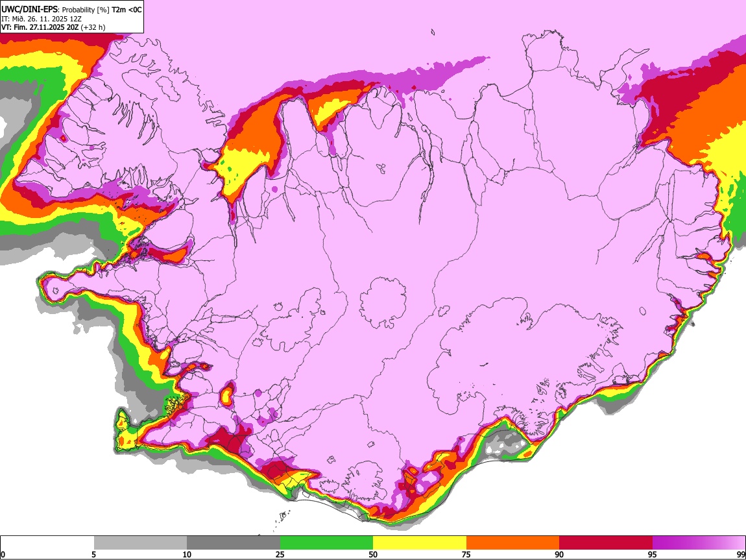
Task: Click the 'UWC/DINI-EPS' model title text
Action: tap(29, 10)
